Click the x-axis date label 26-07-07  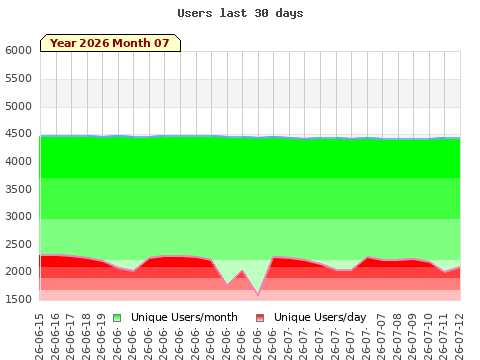coord(381,337)
